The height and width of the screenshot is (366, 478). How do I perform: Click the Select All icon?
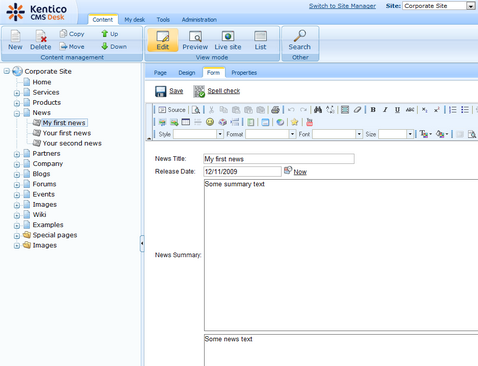pyautogui.click(x=345, y=110)
